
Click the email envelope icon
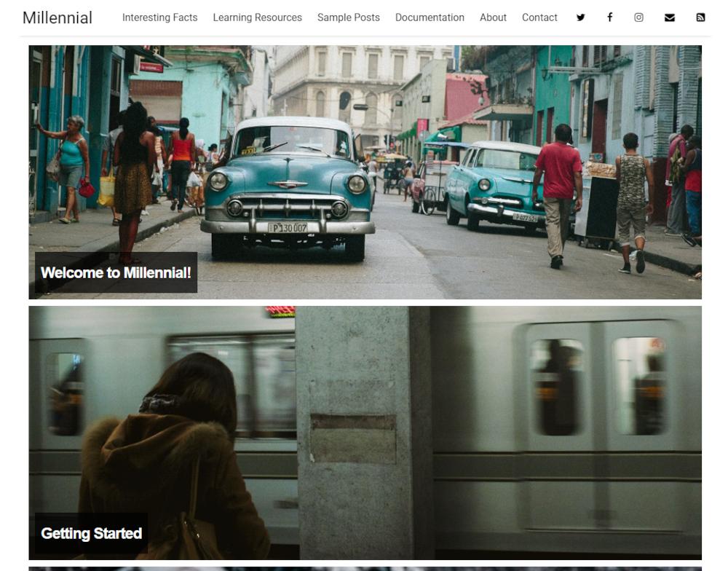[x=669, y=17]
